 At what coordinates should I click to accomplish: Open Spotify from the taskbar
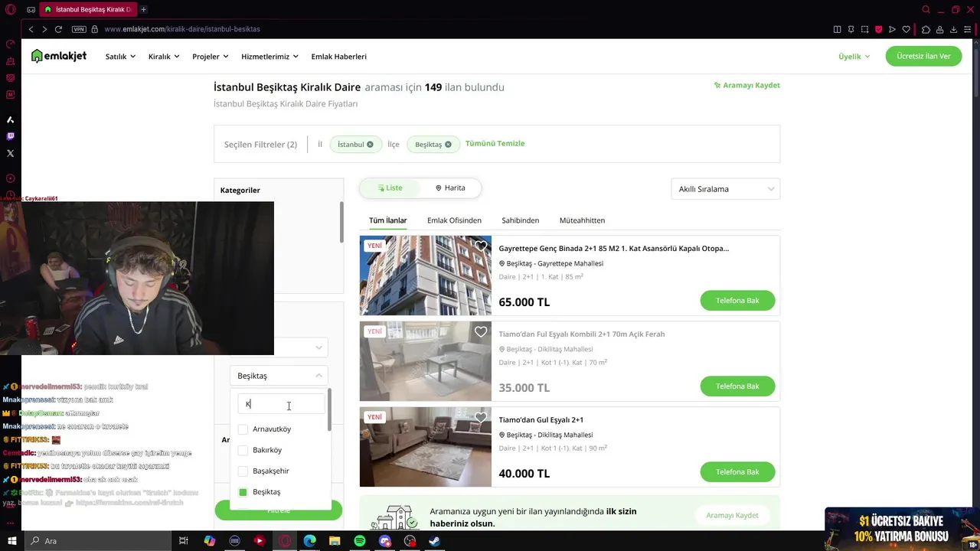(360, 541)
